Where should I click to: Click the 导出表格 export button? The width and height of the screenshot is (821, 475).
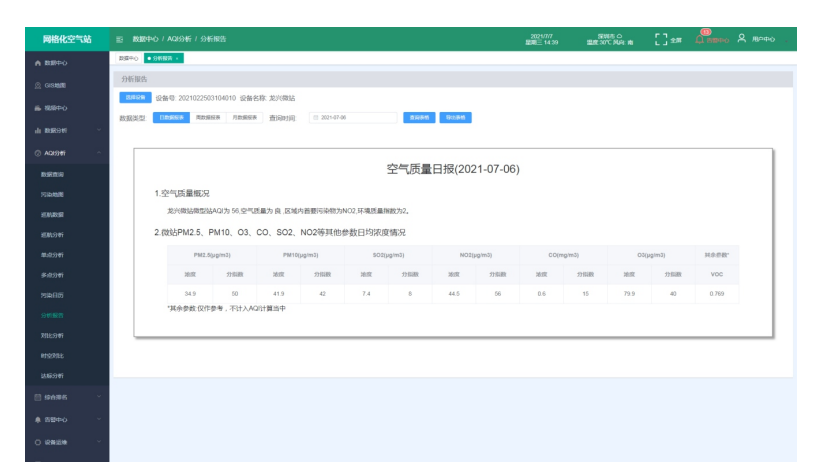pos(455,117)
